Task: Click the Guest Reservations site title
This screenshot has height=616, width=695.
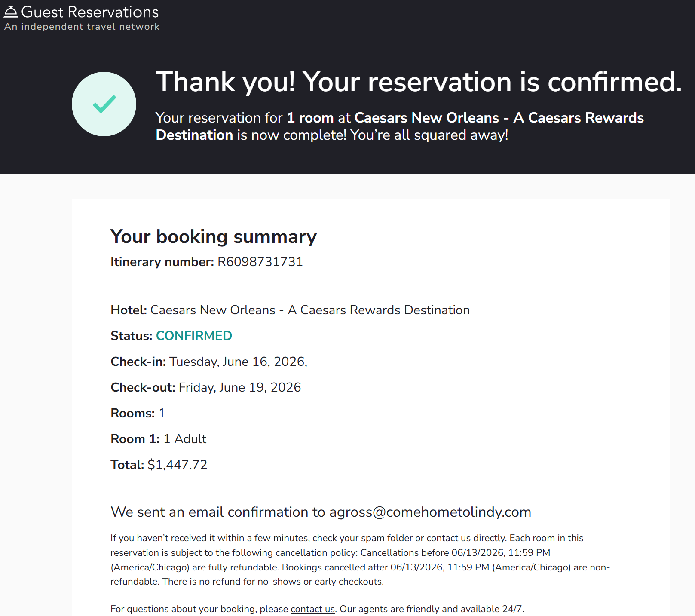Action: point(90,12)
